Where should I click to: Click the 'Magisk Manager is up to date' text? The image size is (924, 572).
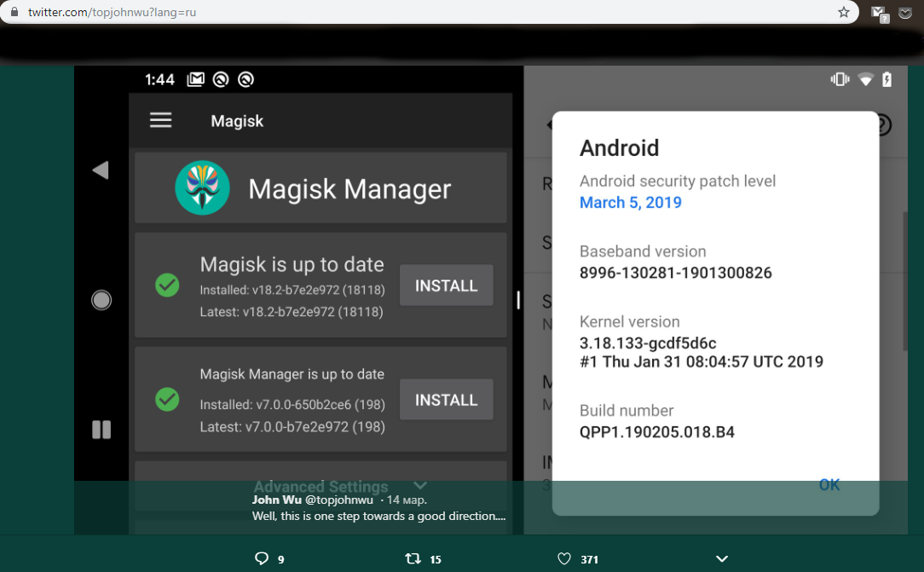click(x=292, y=374)
